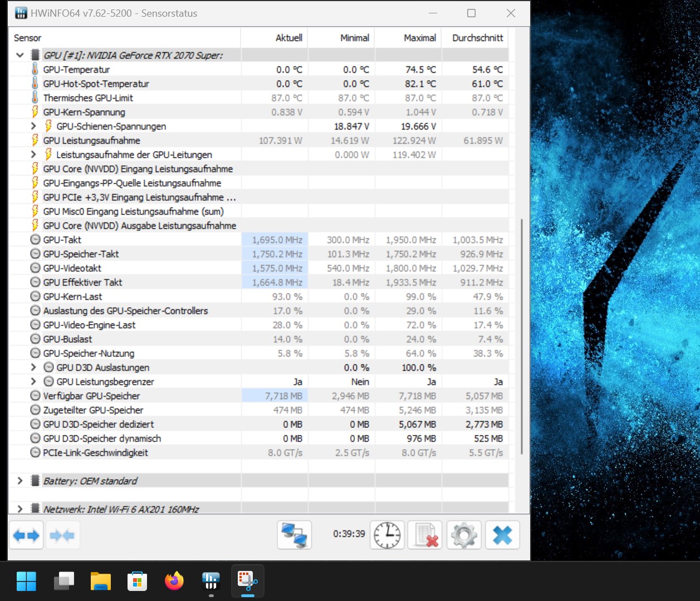
Task: Select the GPU D3D-Speicher dediziert row
Action: click(259, 424)
